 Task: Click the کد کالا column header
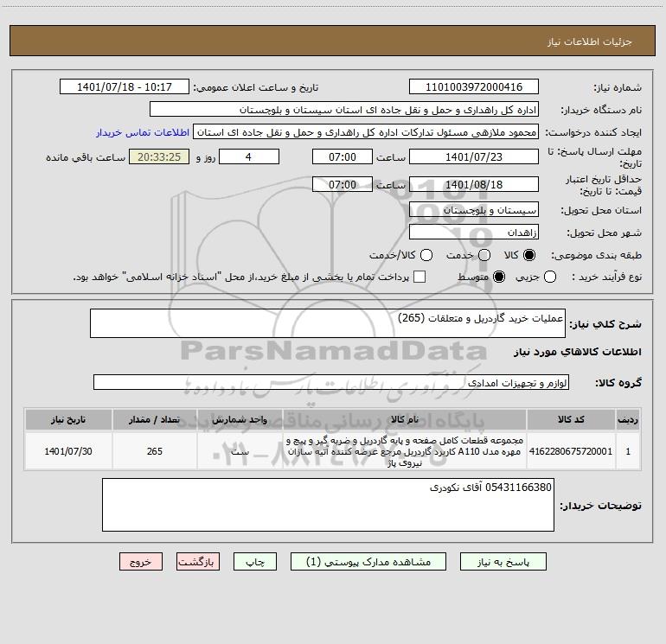[x=571, y=419]
